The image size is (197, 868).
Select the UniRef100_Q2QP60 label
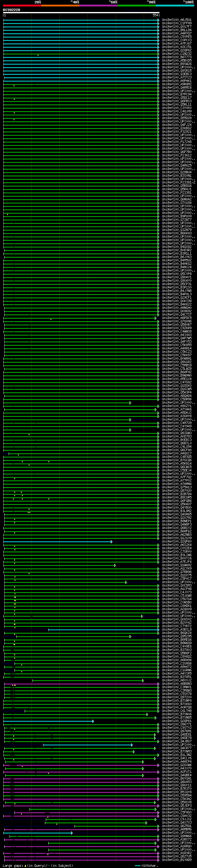(x=176, y=542)
